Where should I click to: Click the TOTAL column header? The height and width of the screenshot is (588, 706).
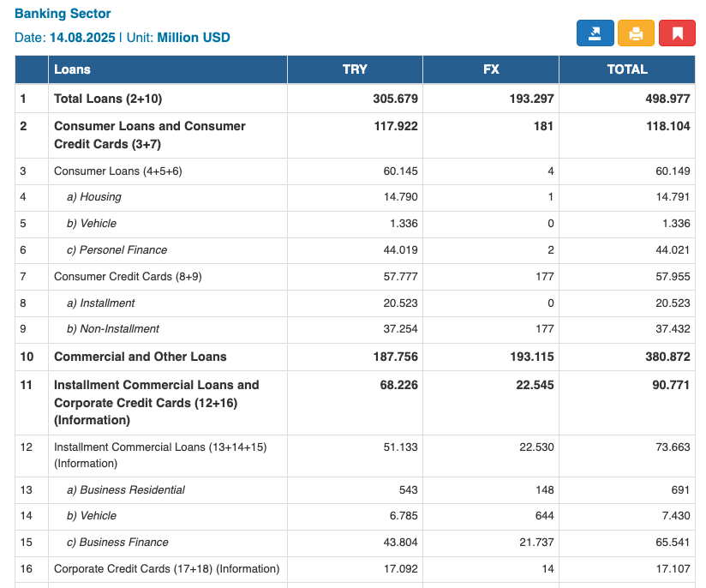[x=627, y=69]
